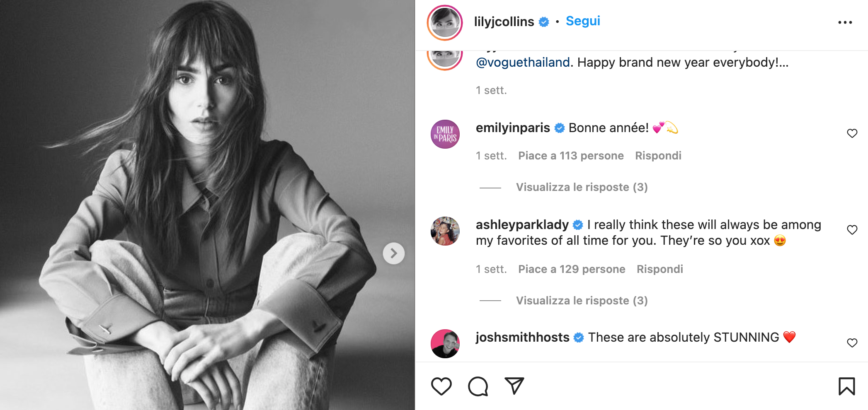Open lilyjcollins profile picture in header

(x=445, y=23)
